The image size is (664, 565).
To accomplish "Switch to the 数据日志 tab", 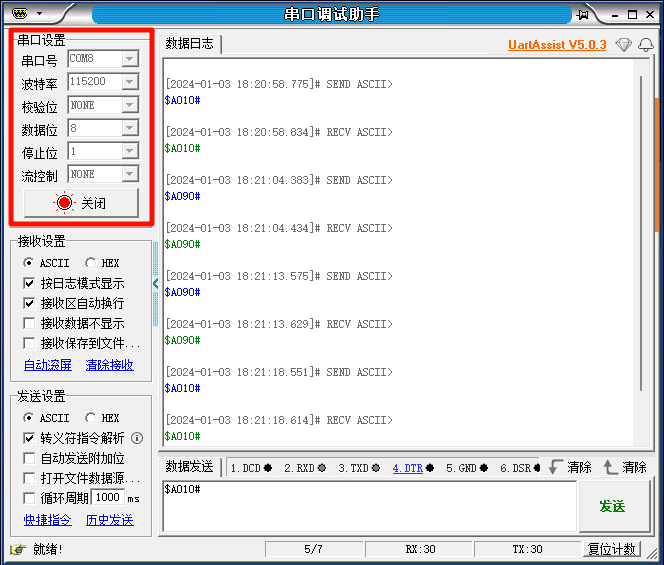I will point(189,44).
